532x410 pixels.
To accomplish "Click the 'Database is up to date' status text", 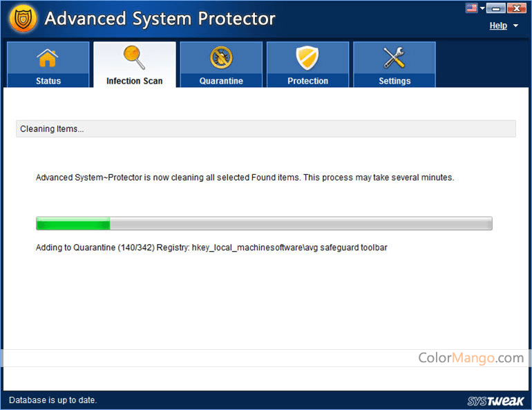I will point(53,400).
